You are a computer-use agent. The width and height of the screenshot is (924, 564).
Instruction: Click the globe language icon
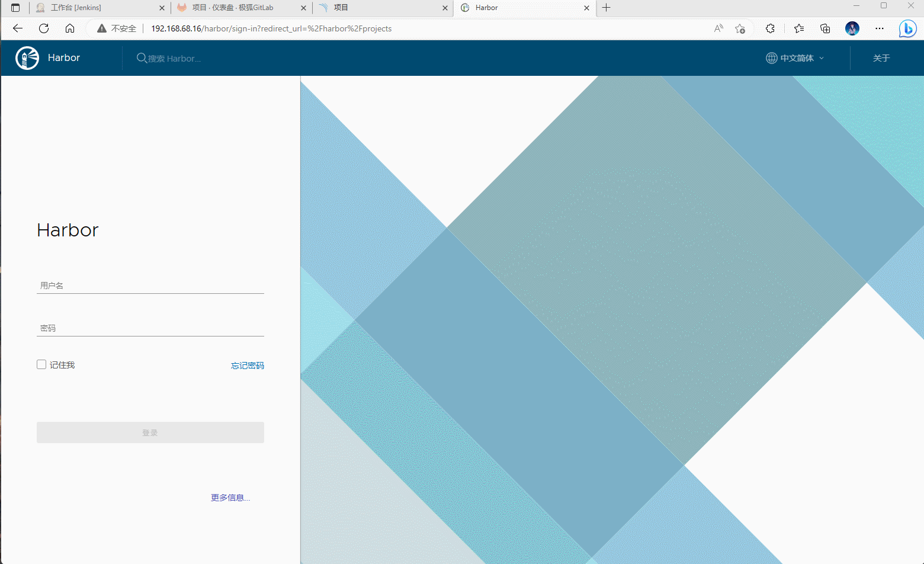pyautogui.click(x=772, y=58)
